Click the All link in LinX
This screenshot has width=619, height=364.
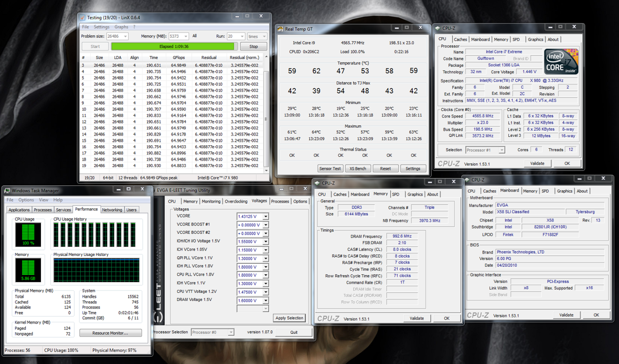194,36
